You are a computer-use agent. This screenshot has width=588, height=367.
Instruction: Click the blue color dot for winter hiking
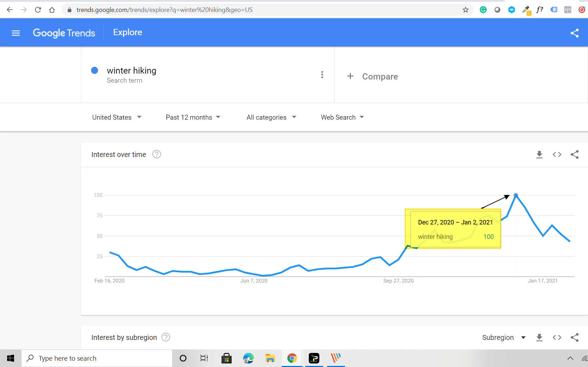coord(94,70)
